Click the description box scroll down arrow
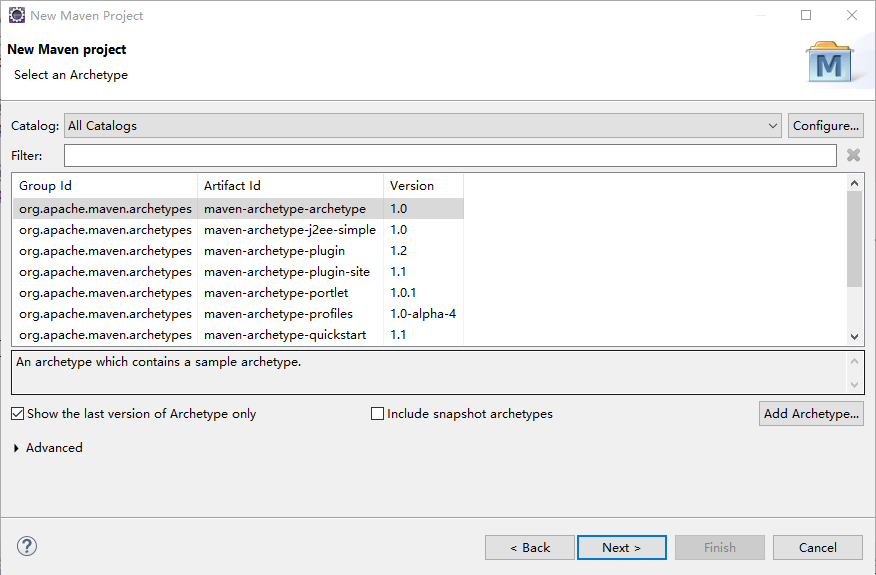Screen dimensions: 876x575 854,384
